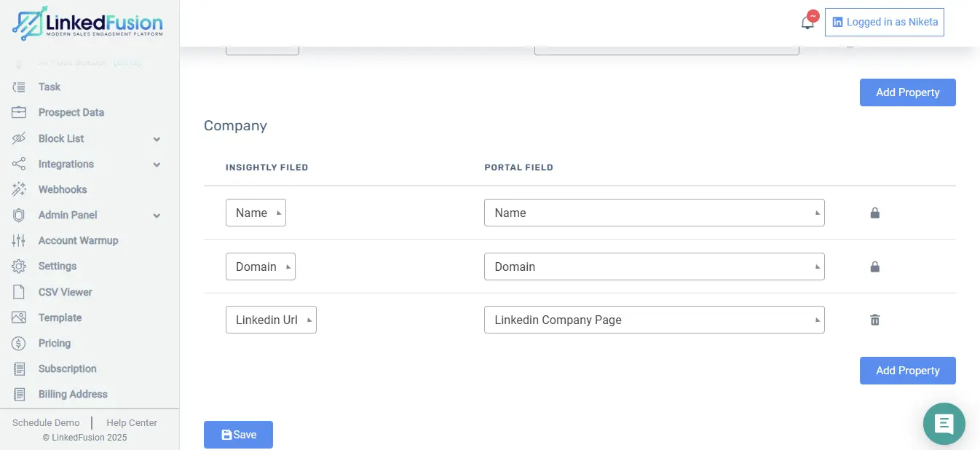Image resolution: width=980 pixels, height=450 pixels.
Task: Open Settings menu item
Action: pyautogui.click(x=58, y=266)
